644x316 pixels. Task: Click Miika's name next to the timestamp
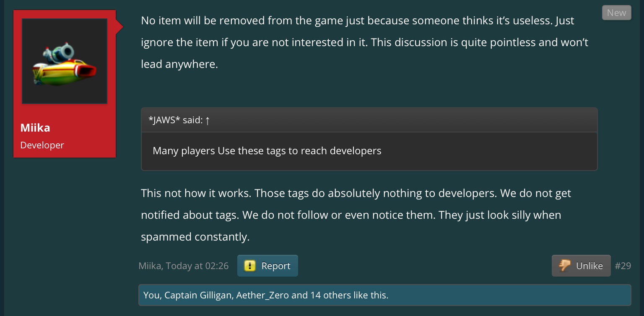(x=151, y=266)
